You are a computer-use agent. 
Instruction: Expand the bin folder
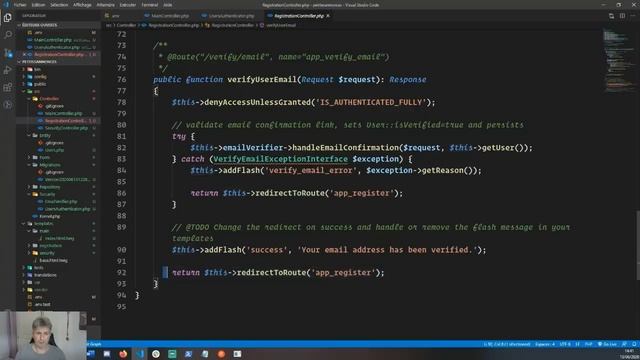37,69
